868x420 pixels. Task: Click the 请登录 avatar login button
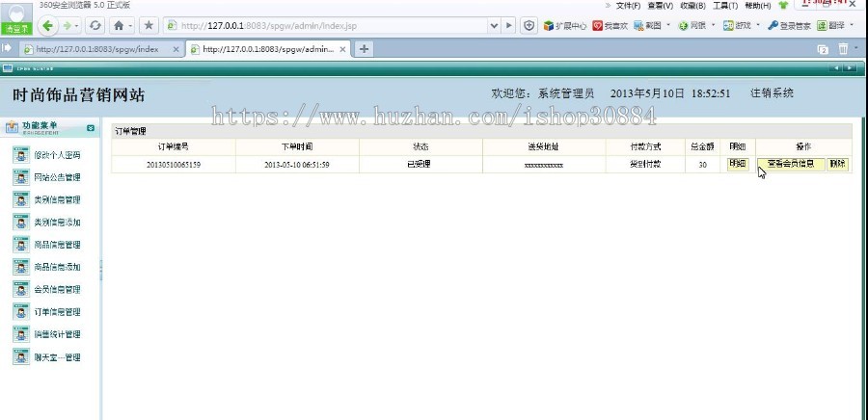16,18
